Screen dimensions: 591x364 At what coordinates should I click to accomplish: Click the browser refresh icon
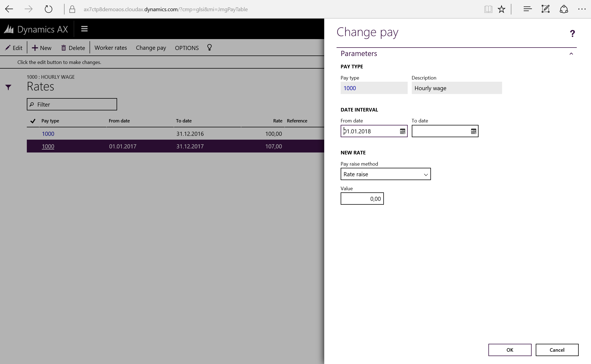(48, 9)
